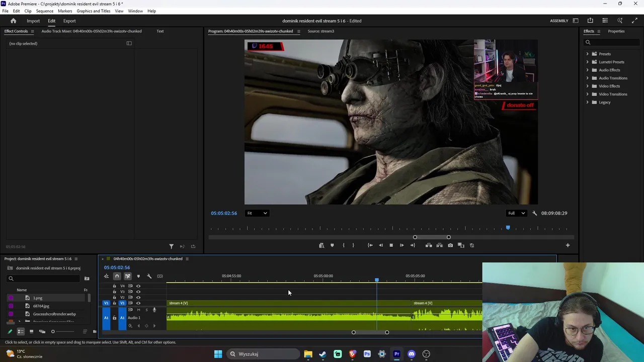Open the Full playback resolution dropdown
This screenshot has width=644, height=362.
(x=516, y=213)
